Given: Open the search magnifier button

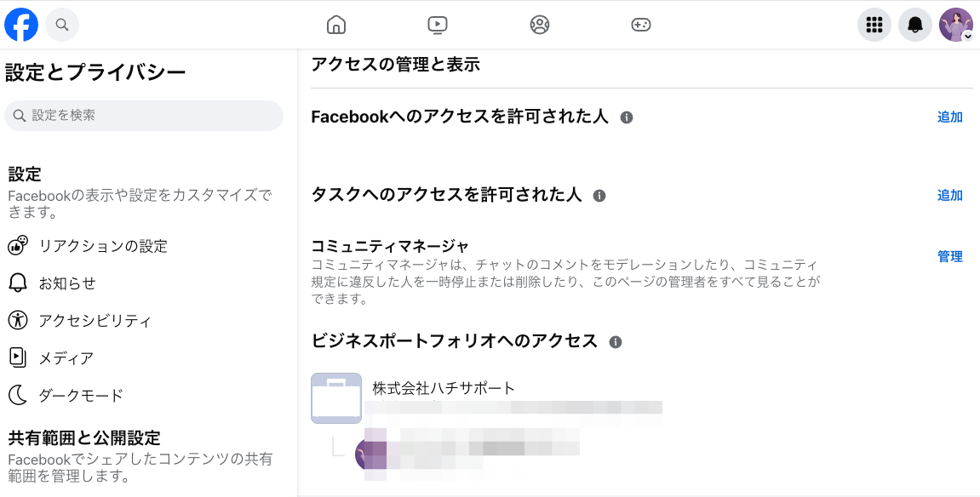Looking at the screenshot, I should [x=62, y=25].
